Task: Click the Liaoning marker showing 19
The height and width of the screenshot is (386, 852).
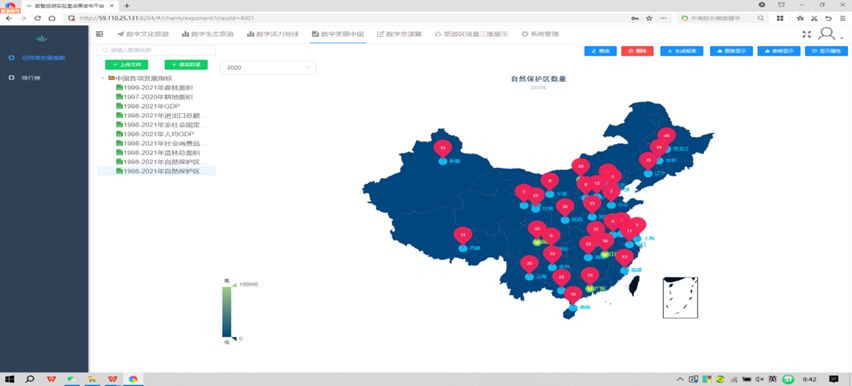Action: [x=647, y=161]
